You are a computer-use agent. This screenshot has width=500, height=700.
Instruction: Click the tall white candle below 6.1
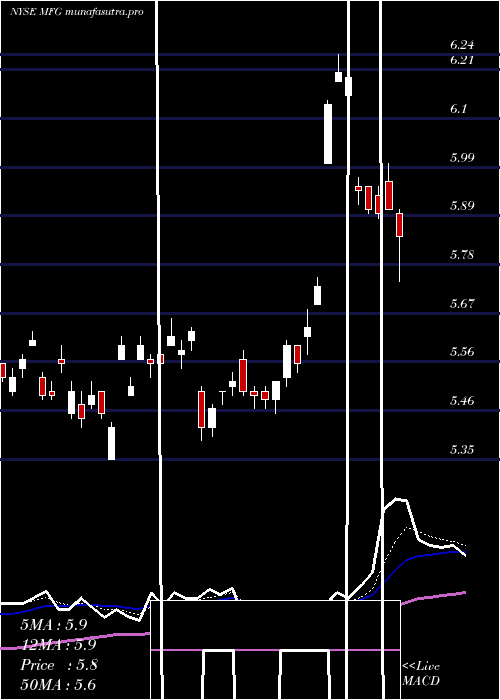coord(328,133)
